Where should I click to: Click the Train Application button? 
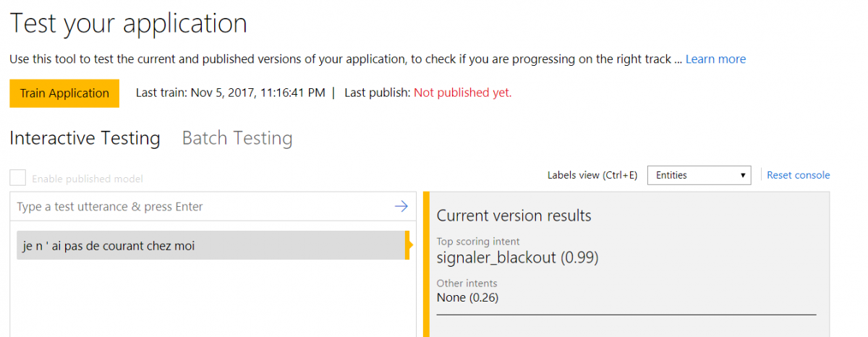click(x=64, y=93)
